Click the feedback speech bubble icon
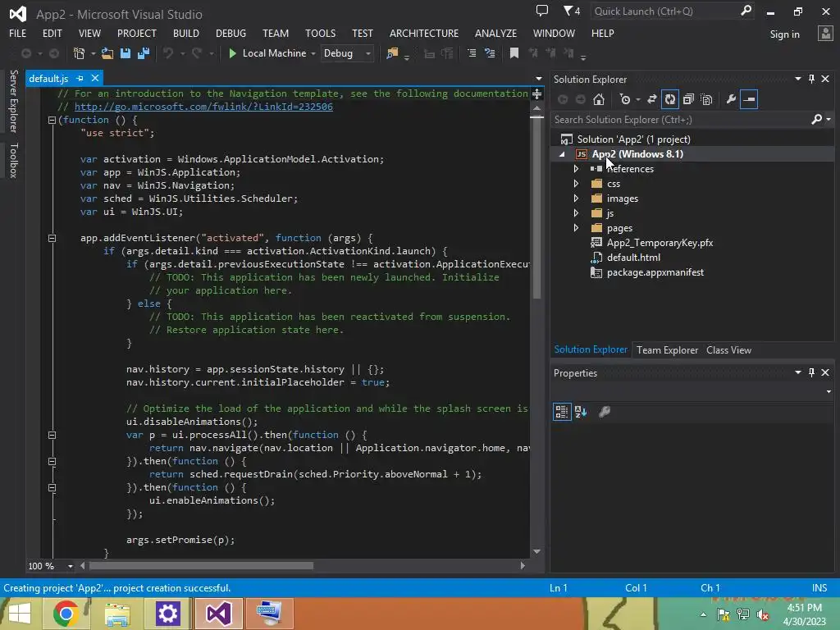The image size is (840, 630). coord(542,11)
